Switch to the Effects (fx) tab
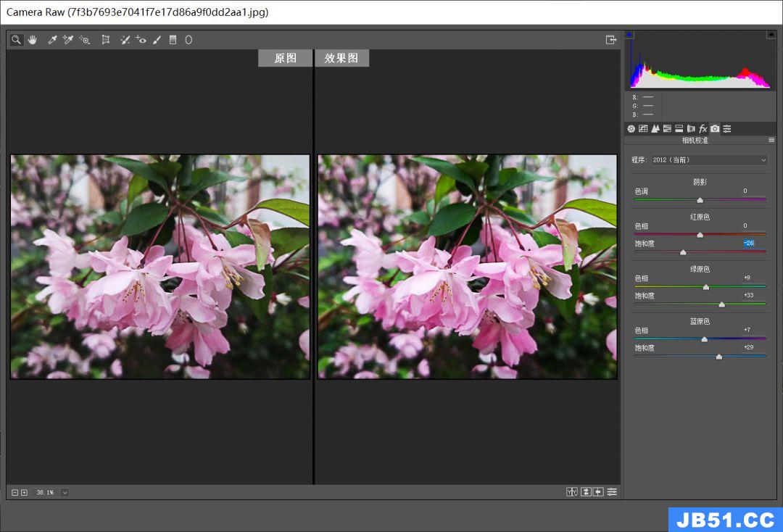Viewport: 783px width, 532px height. click(x=703, y=128)
